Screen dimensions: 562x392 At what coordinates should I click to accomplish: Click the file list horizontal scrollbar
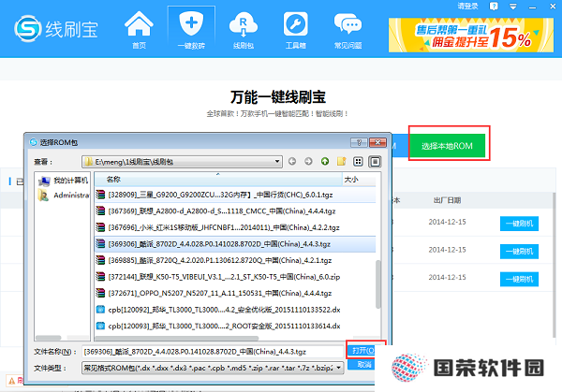click(x=176, y=338)
